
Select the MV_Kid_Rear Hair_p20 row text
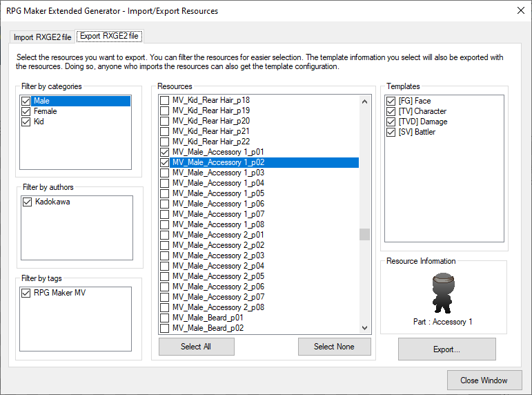[x=211, y=121]
